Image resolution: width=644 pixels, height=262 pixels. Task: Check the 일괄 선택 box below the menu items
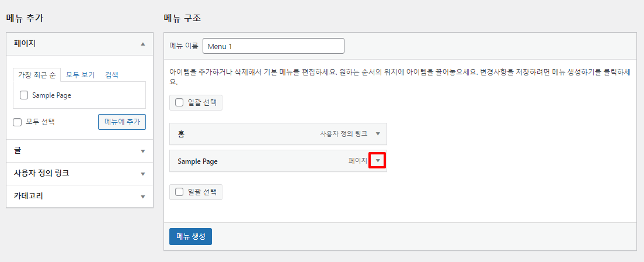coord(179,192)
